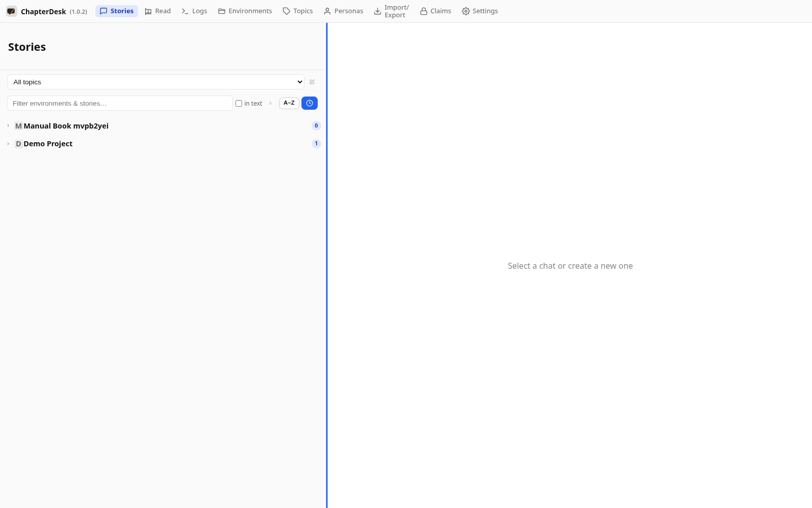The width and height of the screenshot is (812, 508).
Task: Expand the Manual Book mvpb2yei chevron
Action: point(8,125)
